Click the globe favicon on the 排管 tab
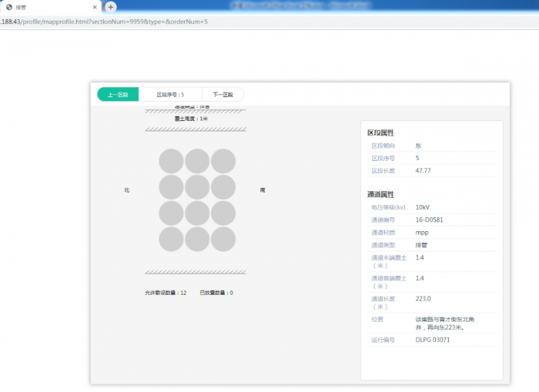Image resolution: width=539 pixels, height=392 pixels. coord(8,7)
